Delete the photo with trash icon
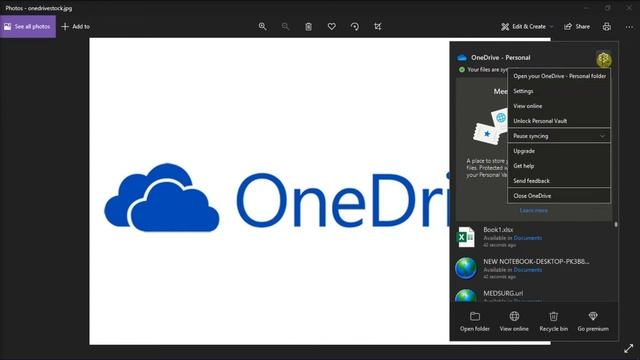Viewport: 640px width, 360px height. [x=309, y=27]
